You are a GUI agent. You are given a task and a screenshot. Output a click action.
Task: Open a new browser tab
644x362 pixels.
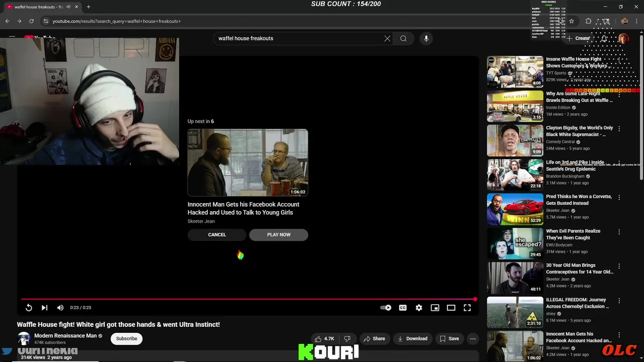click(x=88, y=7)
